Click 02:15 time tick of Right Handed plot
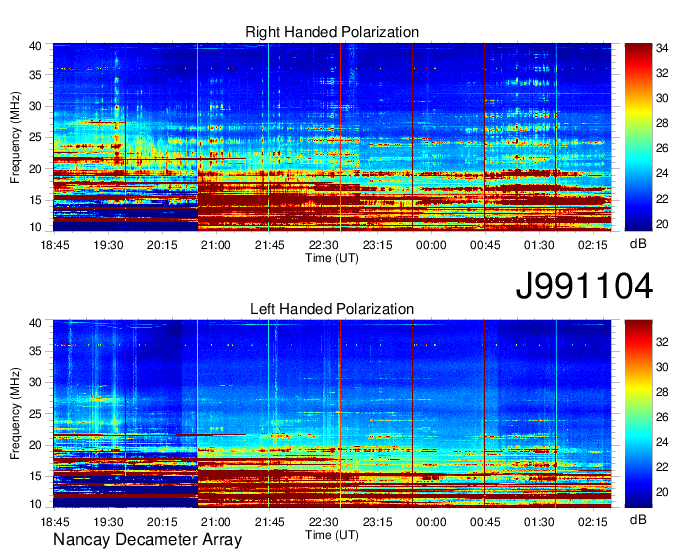 pos(593,245)
